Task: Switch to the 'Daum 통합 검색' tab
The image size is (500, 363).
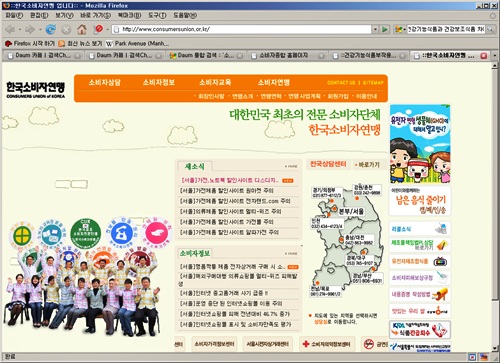Action: (x=205, y=56)
